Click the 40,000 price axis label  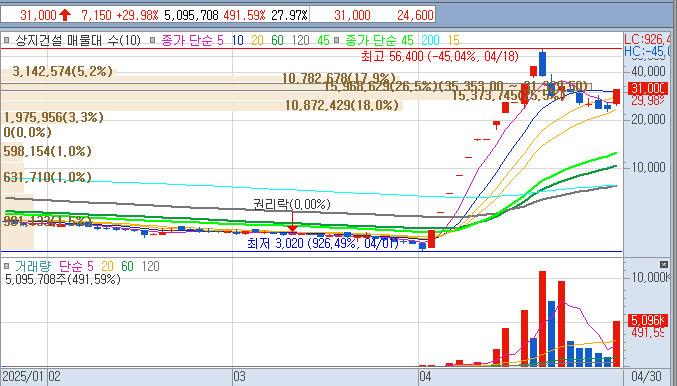[649, 72]
